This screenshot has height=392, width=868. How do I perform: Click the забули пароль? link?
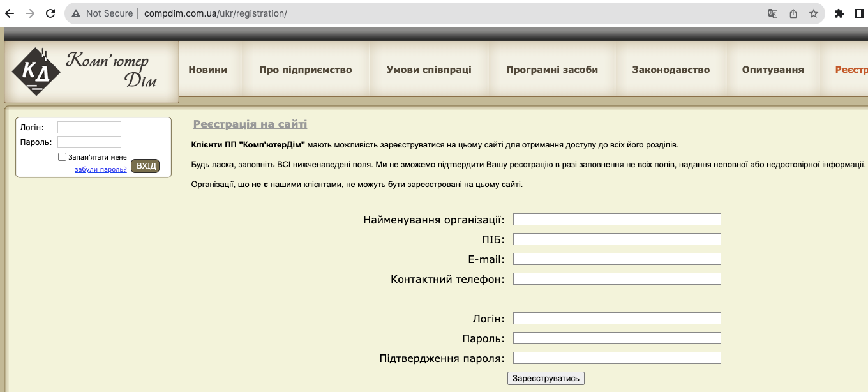pyautogui.click(x=101, y=170)
